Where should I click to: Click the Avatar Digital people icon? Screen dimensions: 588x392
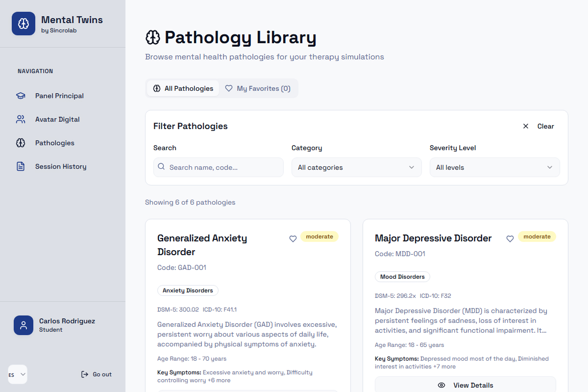click(21, 119)
